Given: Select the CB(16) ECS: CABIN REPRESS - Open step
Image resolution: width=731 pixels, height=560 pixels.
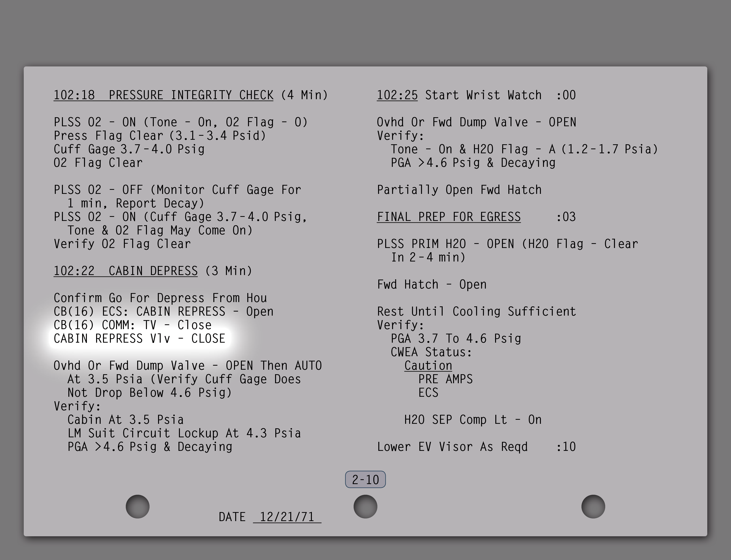Looking at the screenshot, I should pyautogui.click(x=163, y=311).
